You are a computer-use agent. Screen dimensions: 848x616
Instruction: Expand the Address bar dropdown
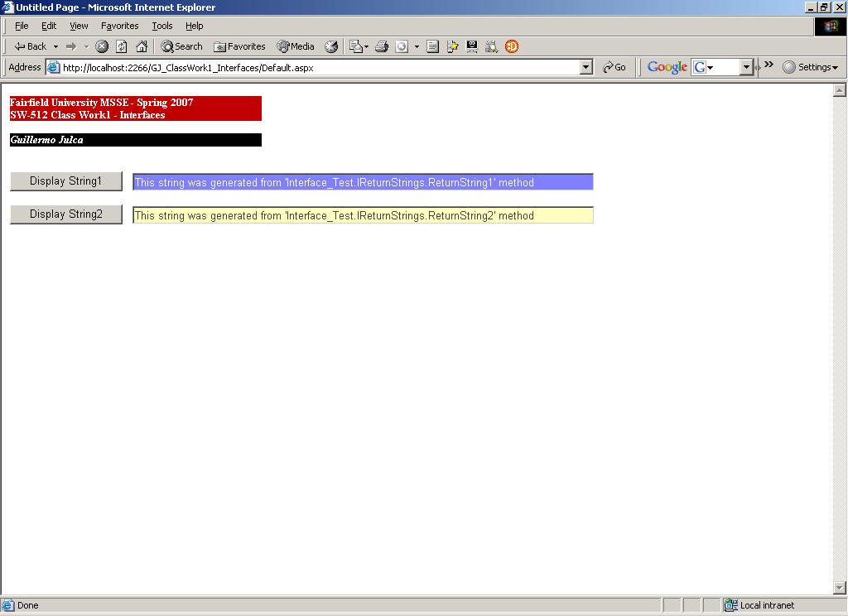pyautogui.click(x=586, y=67)
